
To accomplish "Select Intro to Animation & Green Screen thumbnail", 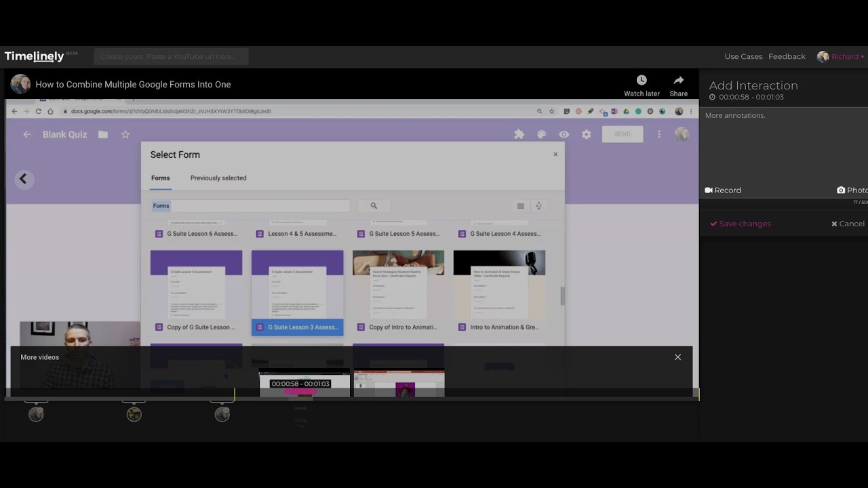I will click(x=499, y=293).
